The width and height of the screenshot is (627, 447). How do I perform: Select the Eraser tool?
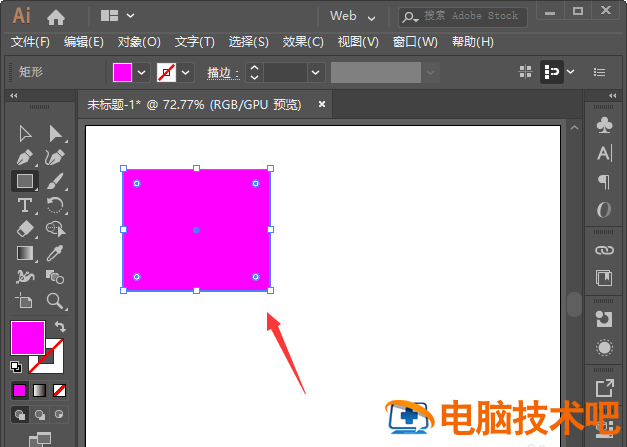(x=25, y=229)
